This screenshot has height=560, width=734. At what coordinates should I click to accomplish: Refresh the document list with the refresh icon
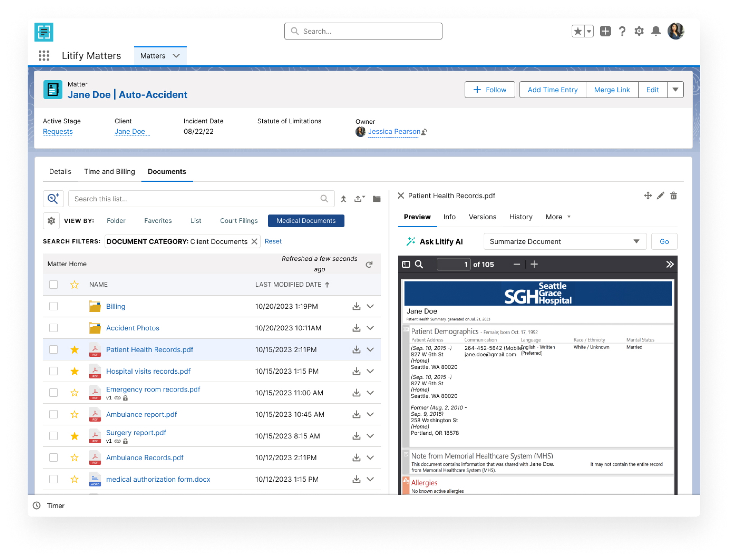369,264
